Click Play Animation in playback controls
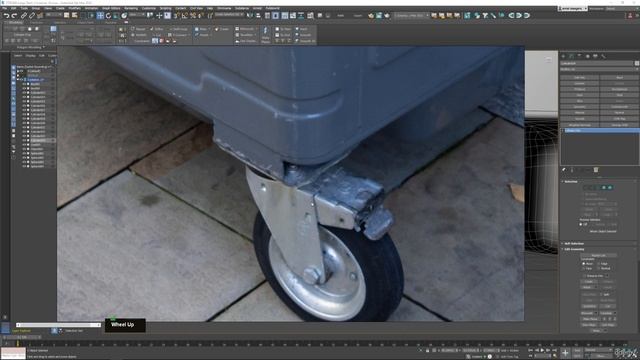Viewport: 640px width, 360px height. [x=542, y=350]
